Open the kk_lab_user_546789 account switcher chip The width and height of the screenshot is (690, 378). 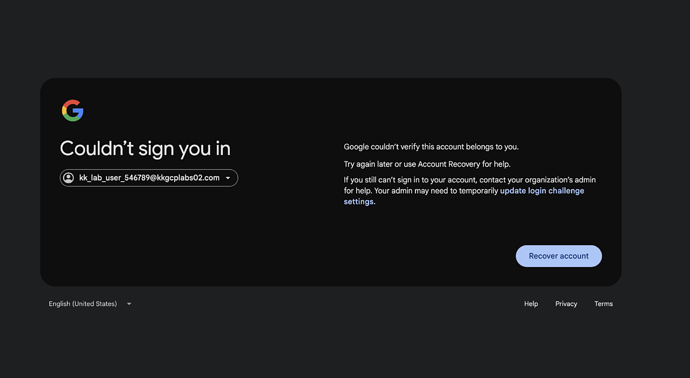(x=149, y=178)
